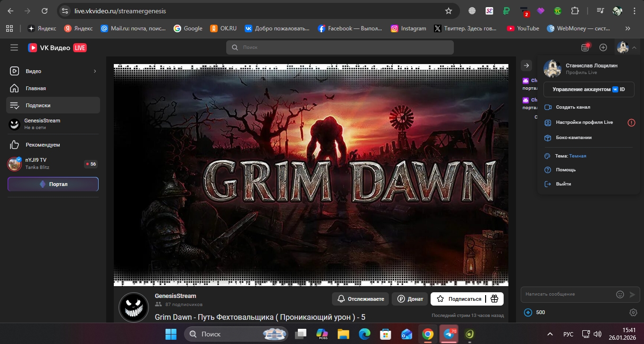Open Главная in the sidebar
This screenshot has height=344, width=644.
pos(36,88)
